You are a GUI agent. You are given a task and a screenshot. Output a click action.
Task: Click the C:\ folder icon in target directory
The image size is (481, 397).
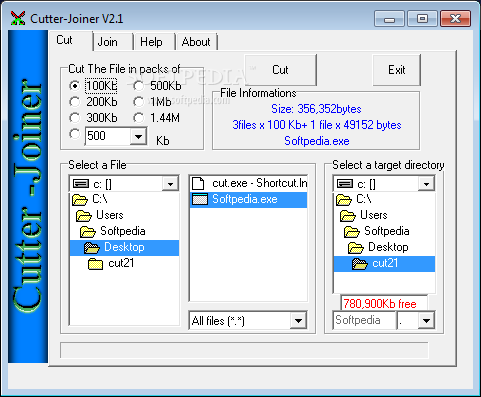(344, 200)
